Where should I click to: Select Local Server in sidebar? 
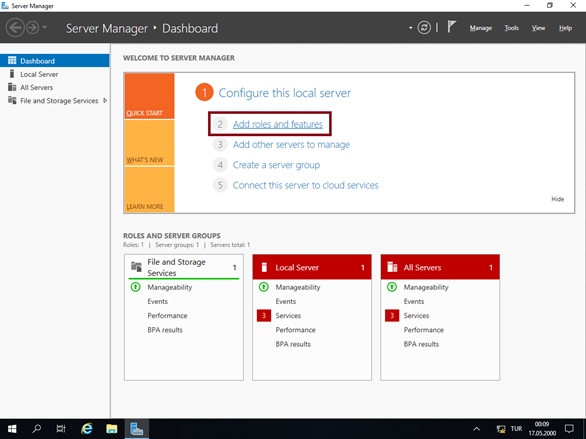39,74
